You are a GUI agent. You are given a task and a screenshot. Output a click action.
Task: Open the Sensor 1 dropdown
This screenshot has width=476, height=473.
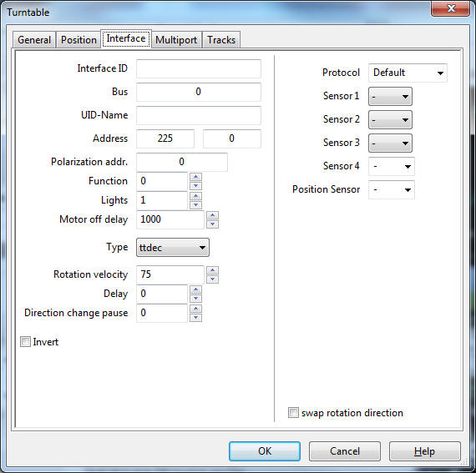click(390, 97)
